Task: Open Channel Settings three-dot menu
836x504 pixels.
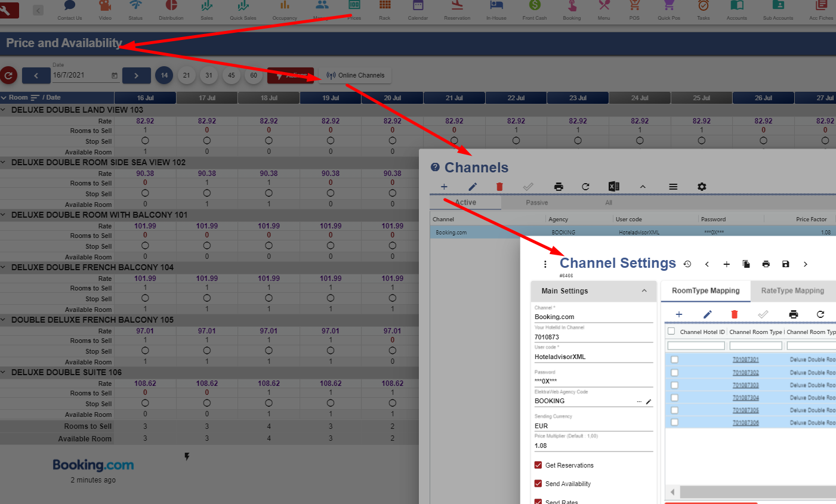Action: click(x=545, y=264)
